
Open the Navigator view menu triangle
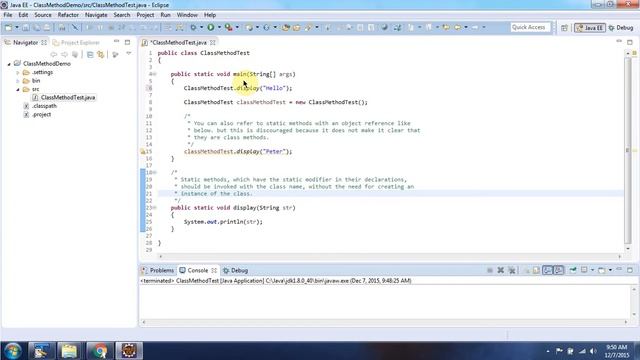(x=129, y=54)
